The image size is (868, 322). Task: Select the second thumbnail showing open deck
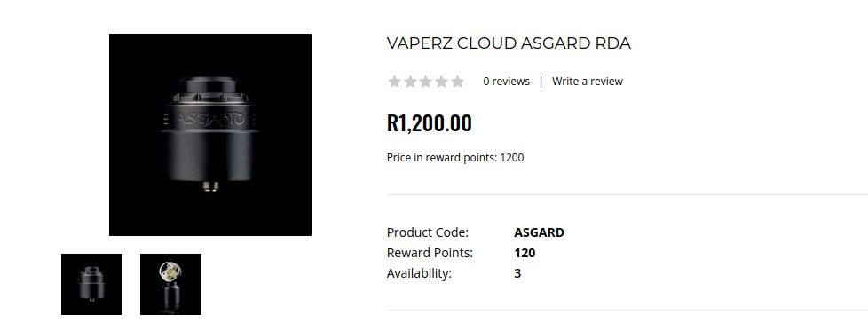coord(170,285)
